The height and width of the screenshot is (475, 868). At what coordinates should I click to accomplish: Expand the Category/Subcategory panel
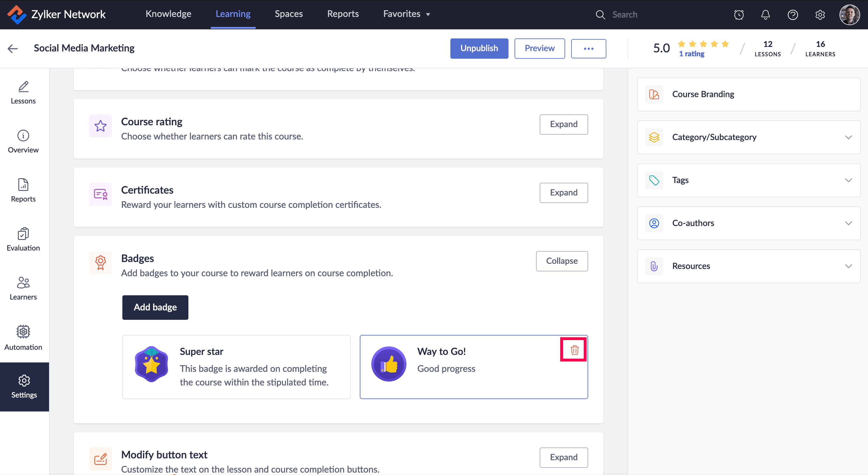point(848,137)
